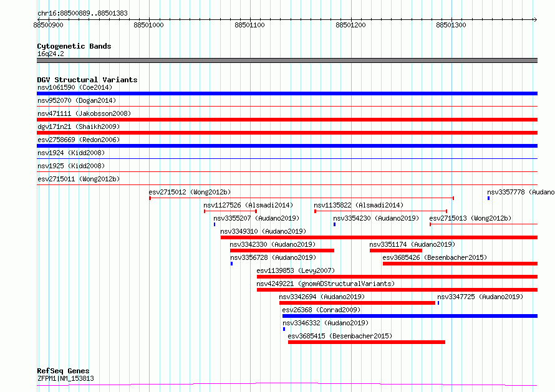Screen dimensions: 555x392
Task: Click nsv1925 (Kidd2008) variant label
Action: click(71, 166)
